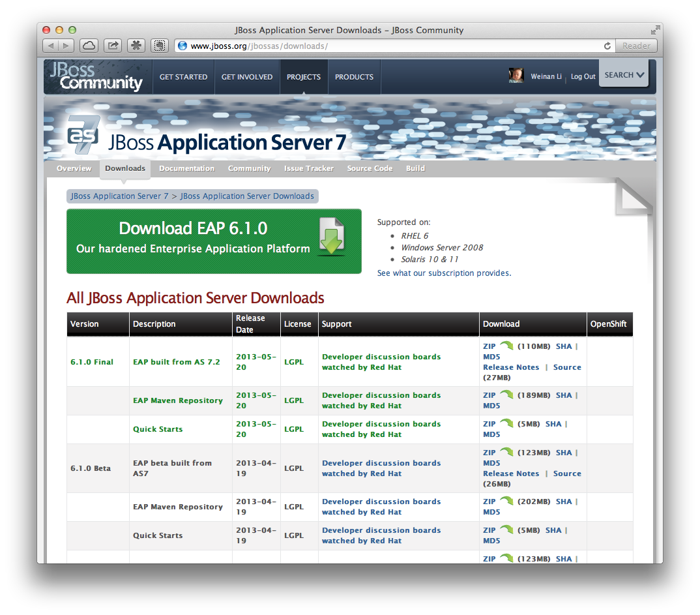Click the Reader button in the address bar
This screenshot has width=700, height=615.
[636, 46]
